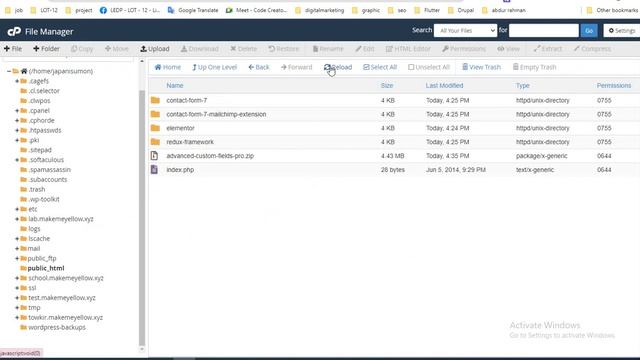Sort files by Name column
The width and height of the screenshot is (640, 360).
pyautogui.click(x=175, y=85)
